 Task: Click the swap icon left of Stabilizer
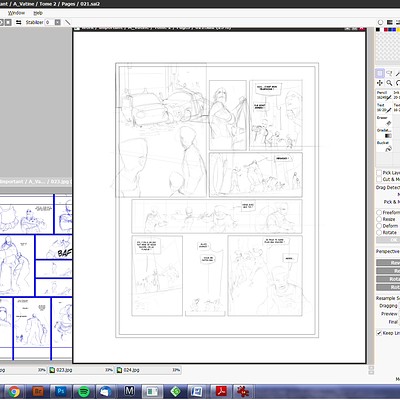pyautogui.click(x=19, y=22)
